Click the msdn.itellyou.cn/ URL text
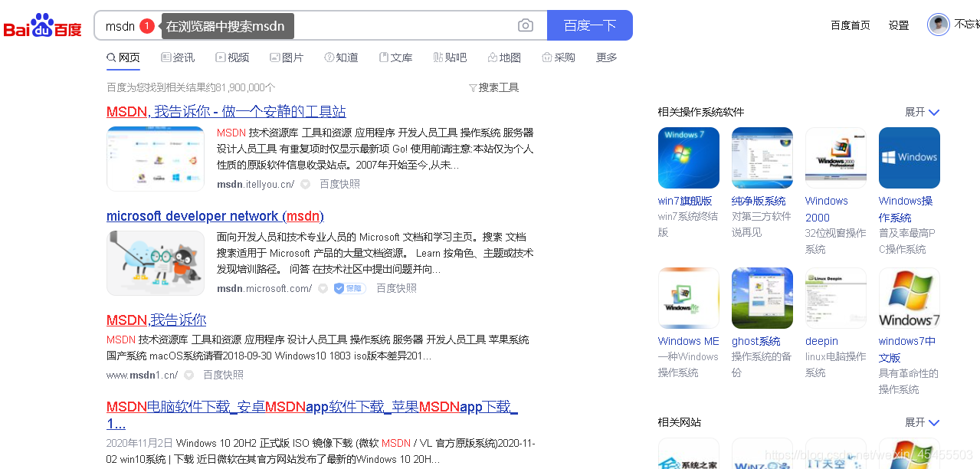This screenshot has width=980, height=469. (x=256, y=184)
